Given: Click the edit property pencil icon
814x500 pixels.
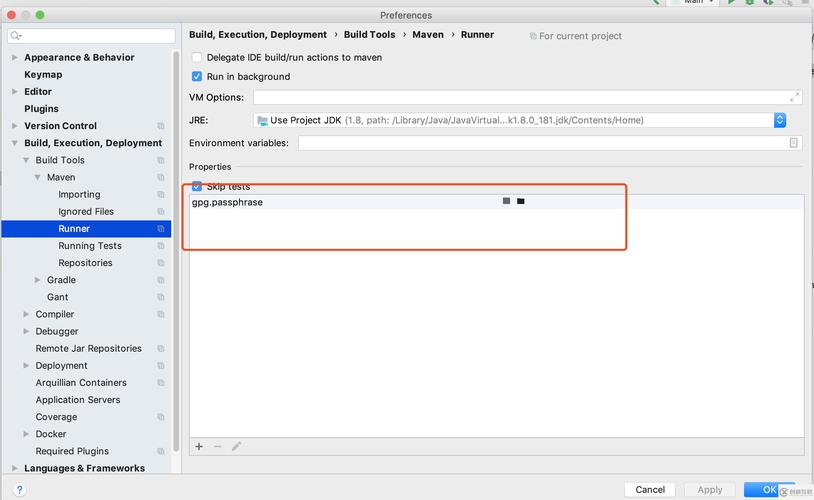Looking at the screenshot, I should (237, 447).
